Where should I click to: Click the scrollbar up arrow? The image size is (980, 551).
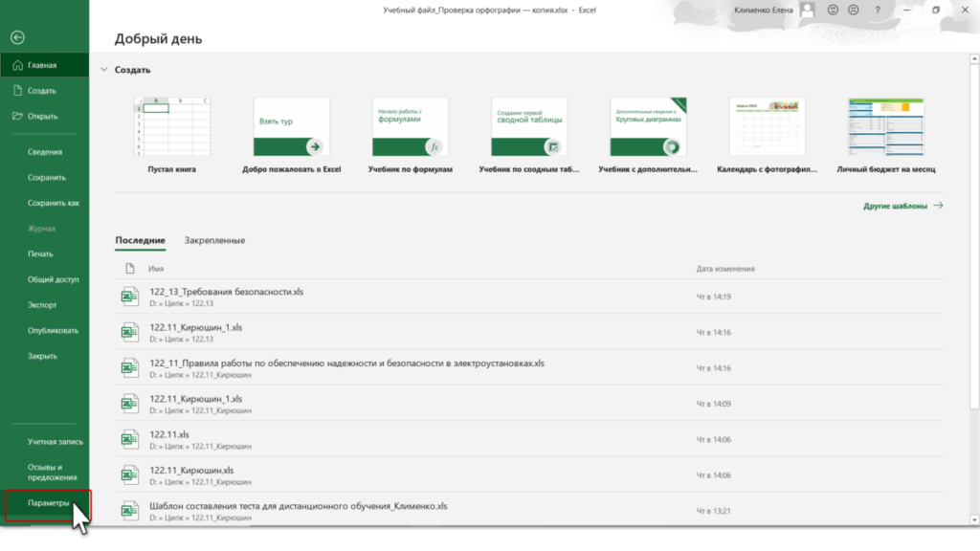click(974, 58)
